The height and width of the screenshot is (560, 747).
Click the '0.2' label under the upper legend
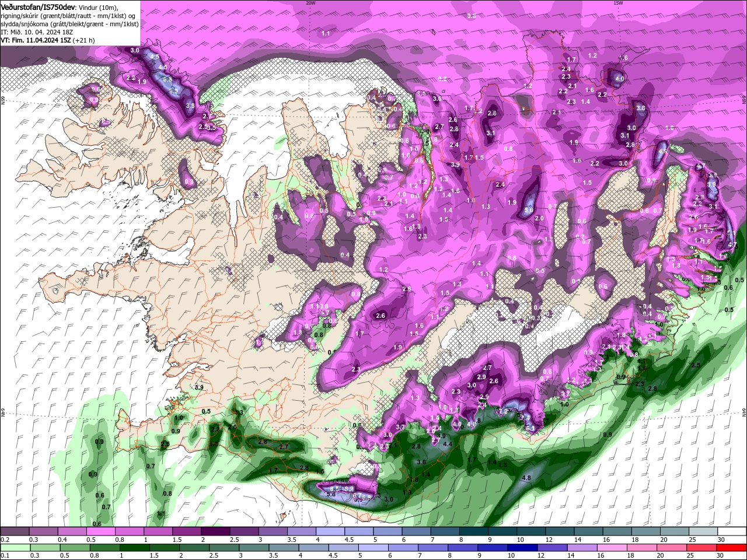pyautogui.click(x=5, y=540)
